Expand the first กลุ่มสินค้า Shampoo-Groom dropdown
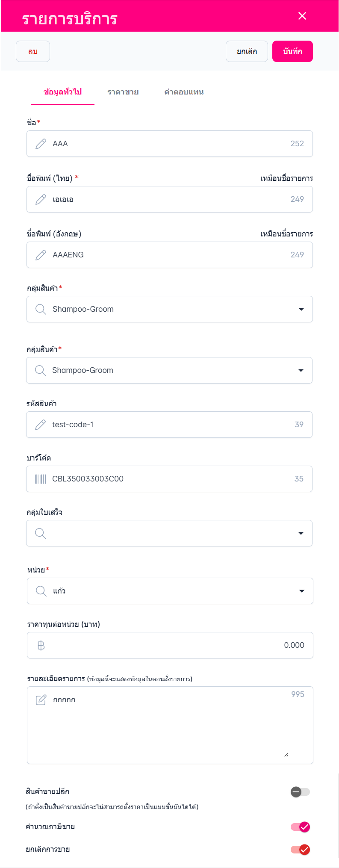Image resolution: width=339 pixels, height=868 pixels. 301,309
